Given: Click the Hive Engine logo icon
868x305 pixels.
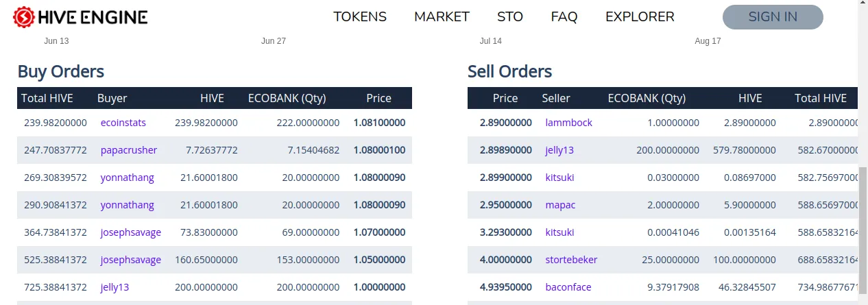Looking at the screenshot, I should [x=24, y=17].
